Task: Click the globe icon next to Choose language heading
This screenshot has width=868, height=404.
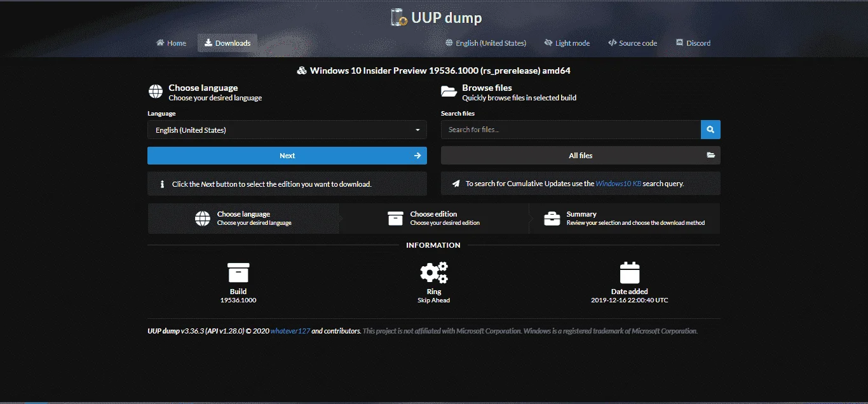Action: [x=156, y=92]
